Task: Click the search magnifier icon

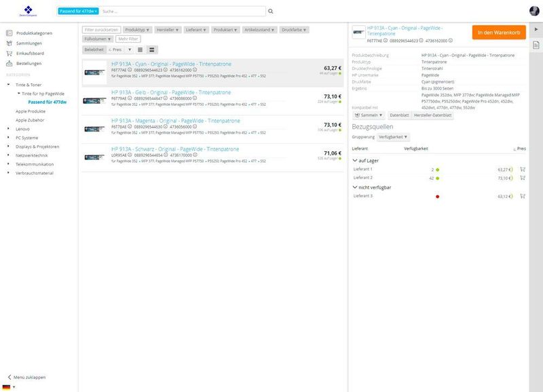Action: 271,11
